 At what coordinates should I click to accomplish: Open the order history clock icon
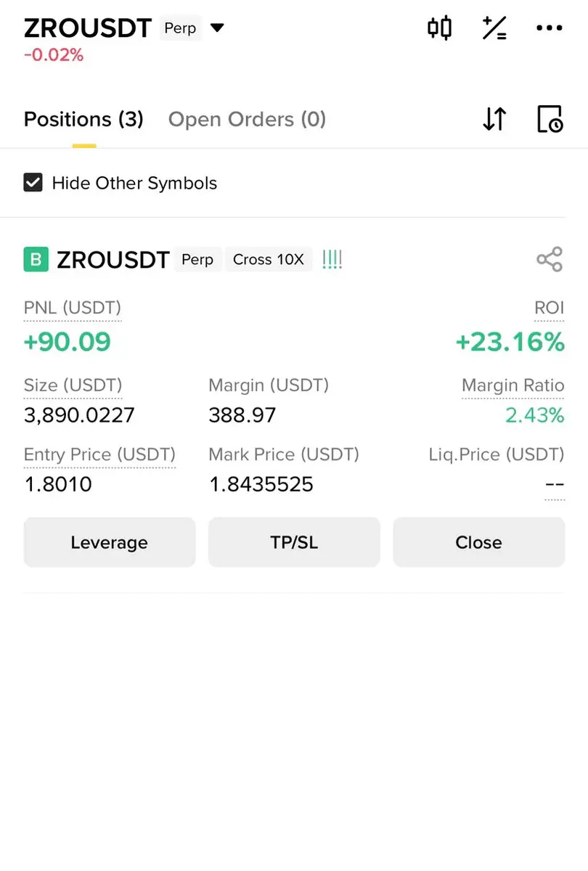click(x=550, y=119)
